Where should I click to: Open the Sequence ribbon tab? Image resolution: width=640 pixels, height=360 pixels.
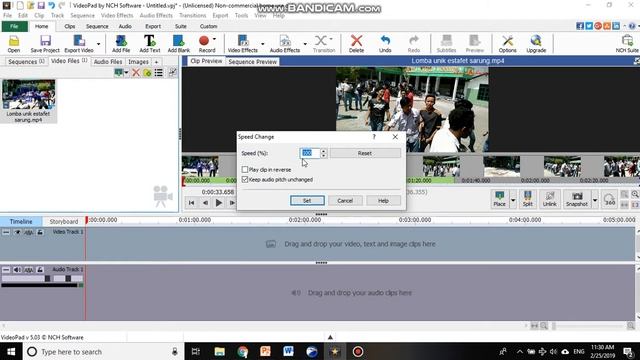97,26
